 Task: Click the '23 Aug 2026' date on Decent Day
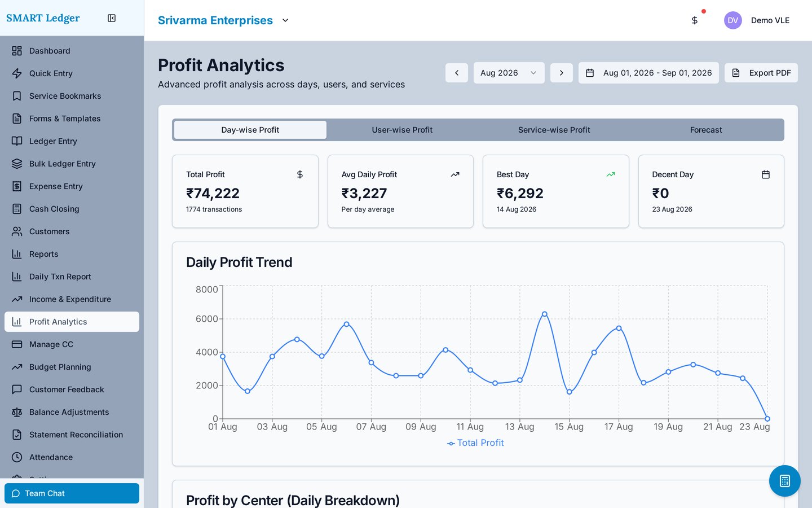[672, 209]
